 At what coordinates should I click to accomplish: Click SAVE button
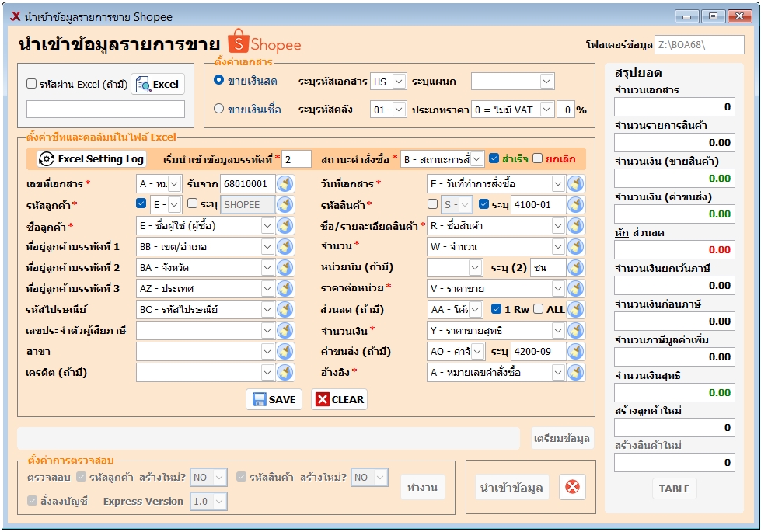[x=274, y=399]
